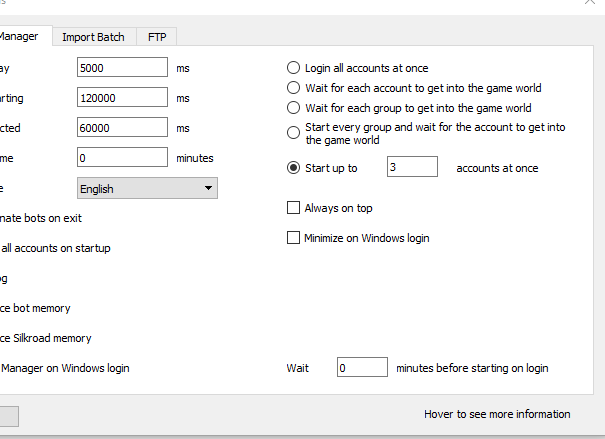
Task: Click the 'bots on exit' option label
Action: pos(40,218)
